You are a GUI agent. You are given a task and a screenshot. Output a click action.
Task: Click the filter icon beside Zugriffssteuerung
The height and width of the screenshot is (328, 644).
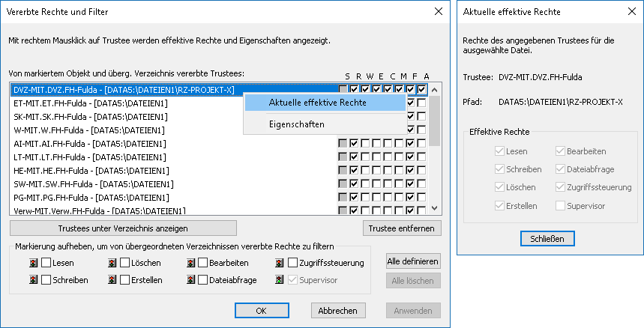pos(280,263)
